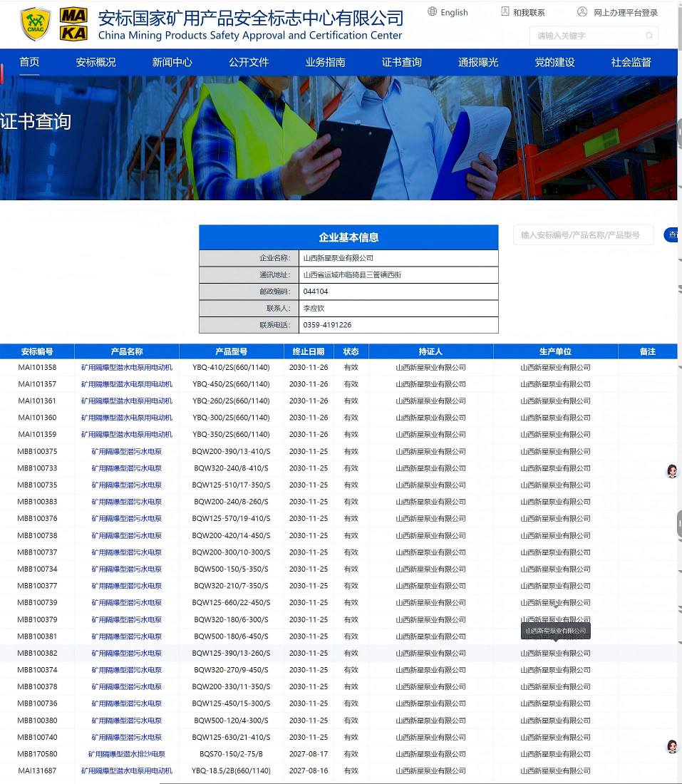Click the user icon for 网上办理平台登录
Image resolution: width=682 pixels, height=784 pixels.
tap(582, 11)
